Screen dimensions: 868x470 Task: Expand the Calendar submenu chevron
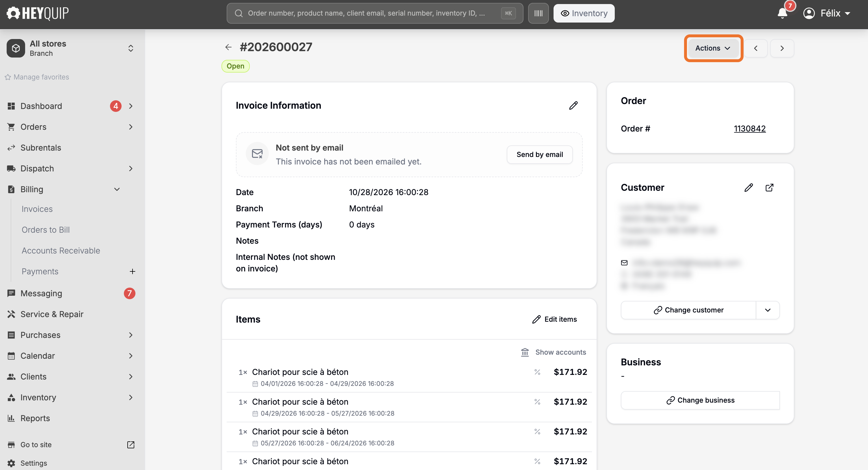(x=131, y=356)
